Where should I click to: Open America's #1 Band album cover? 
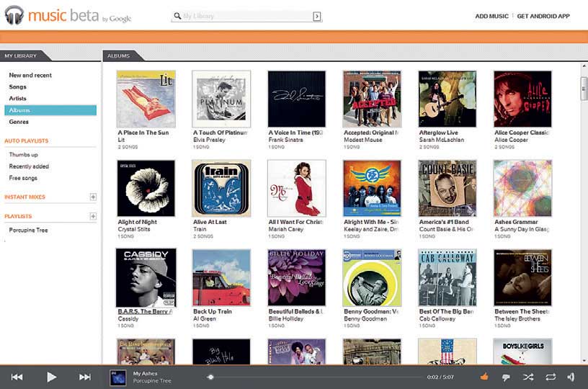coord(447,188)
